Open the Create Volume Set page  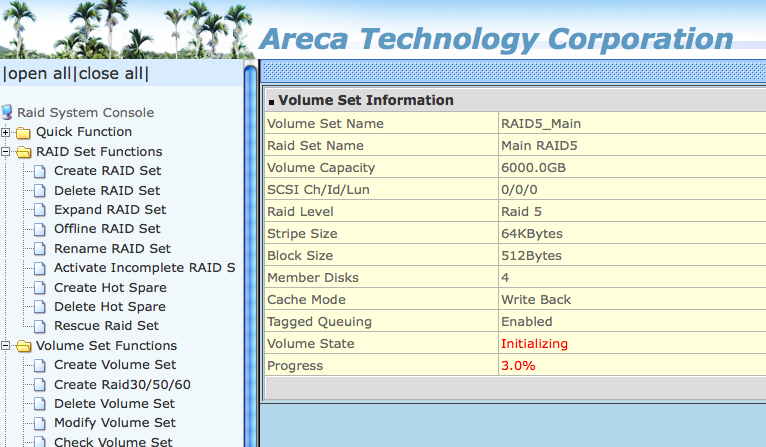coord(115,365)
